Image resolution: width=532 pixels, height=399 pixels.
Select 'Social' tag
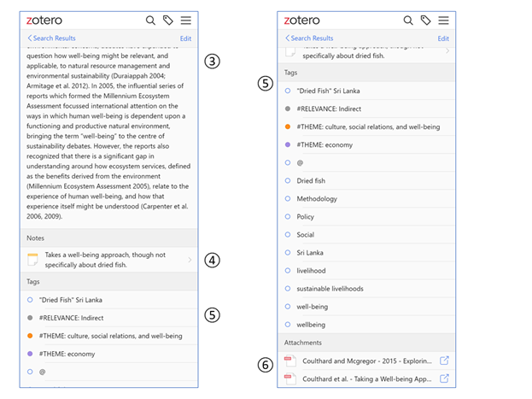click(306, 235)
